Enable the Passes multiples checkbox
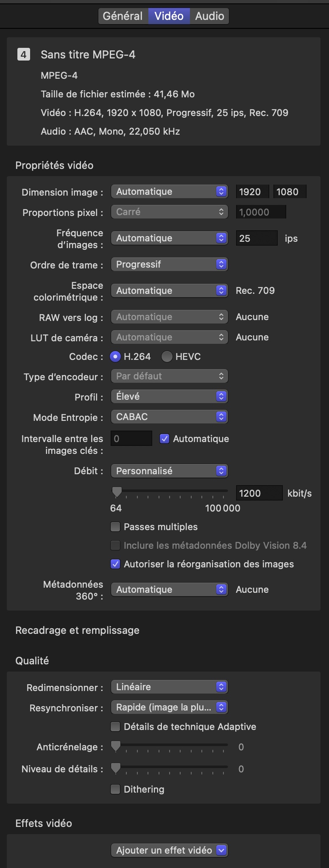The width and height of the screenshot is (329, 868). pos(115,527)
